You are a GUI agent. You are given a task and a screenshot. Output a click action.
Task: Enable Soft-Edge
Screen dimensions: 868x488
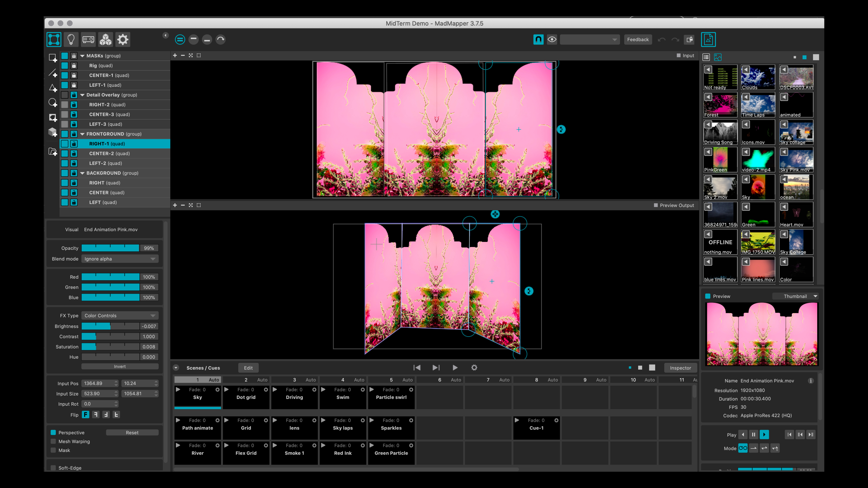[53, 468]
